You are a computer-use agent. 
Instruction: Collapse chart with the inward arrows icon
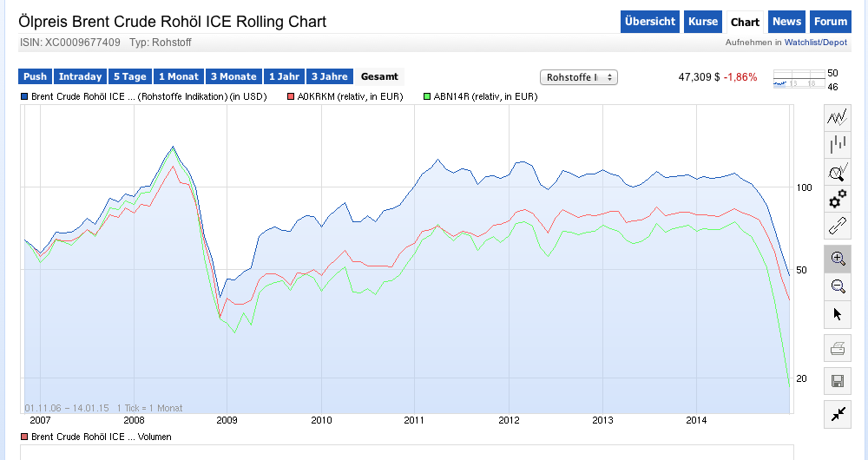point(837,414)
